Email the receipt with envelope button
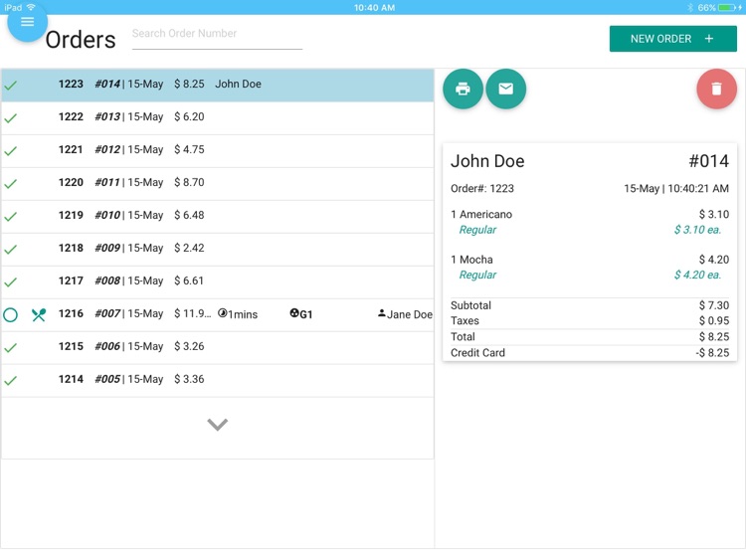 point(505,89)
